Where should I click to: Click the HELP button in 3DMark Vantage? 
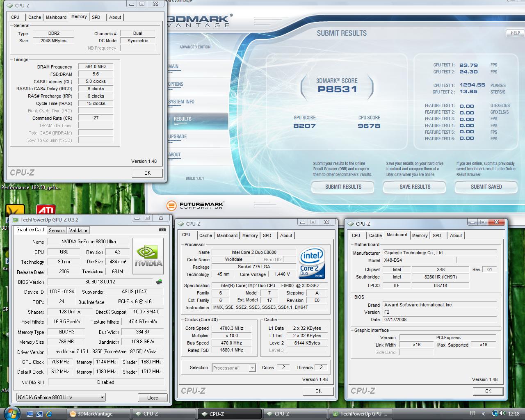click(515, 33)
